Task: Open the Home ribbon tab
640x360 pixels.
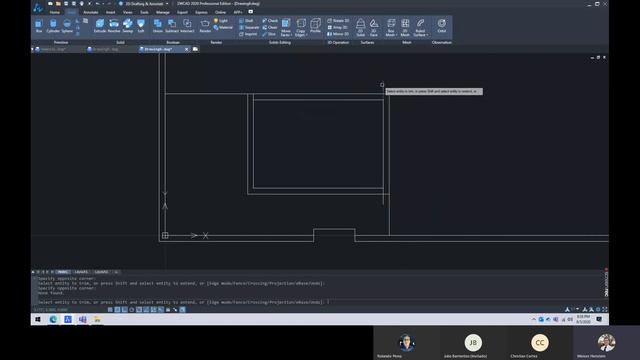Action: 55,12
